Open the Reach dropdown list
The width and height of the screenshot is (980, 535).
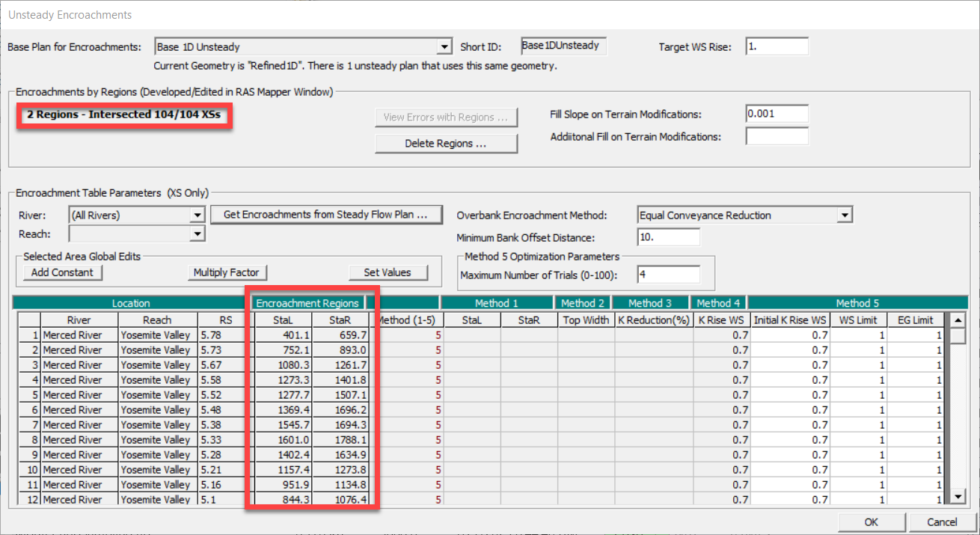coord(197,234)
